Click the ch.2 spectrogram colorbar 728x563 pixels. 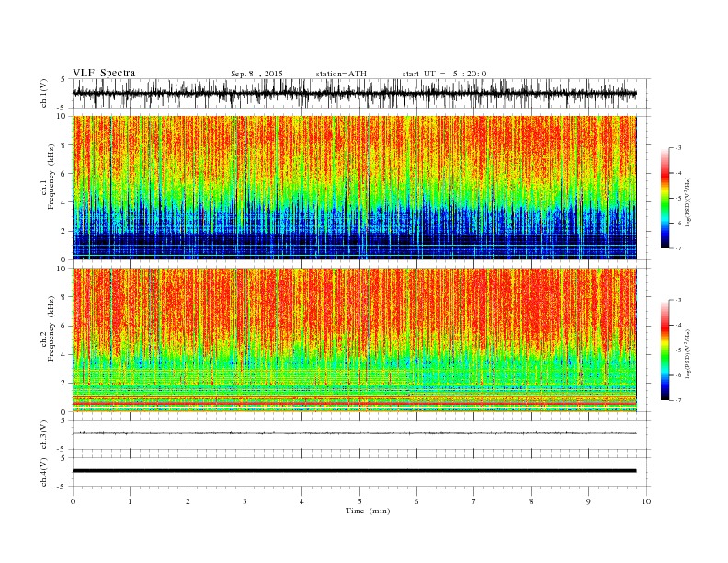click(x=665, y=350)
